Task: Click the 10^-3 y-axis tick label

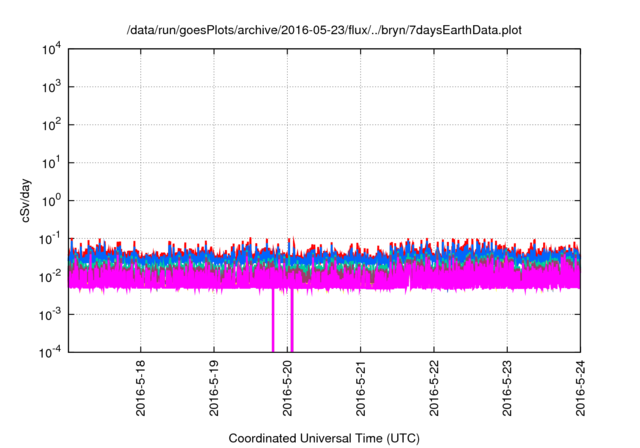Action: coord(50,313)
